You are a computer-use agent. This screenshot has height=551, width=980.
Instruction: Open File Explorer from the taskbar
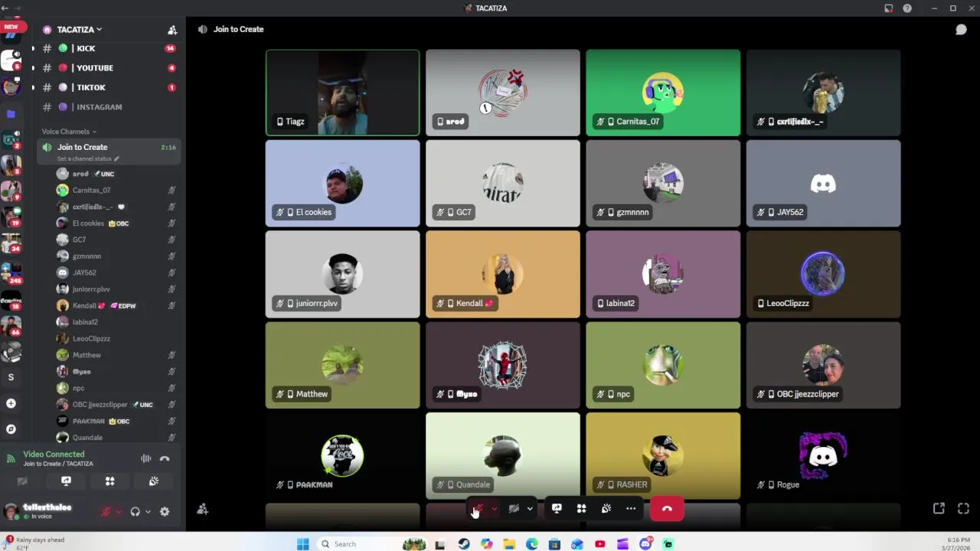point(509,544)
